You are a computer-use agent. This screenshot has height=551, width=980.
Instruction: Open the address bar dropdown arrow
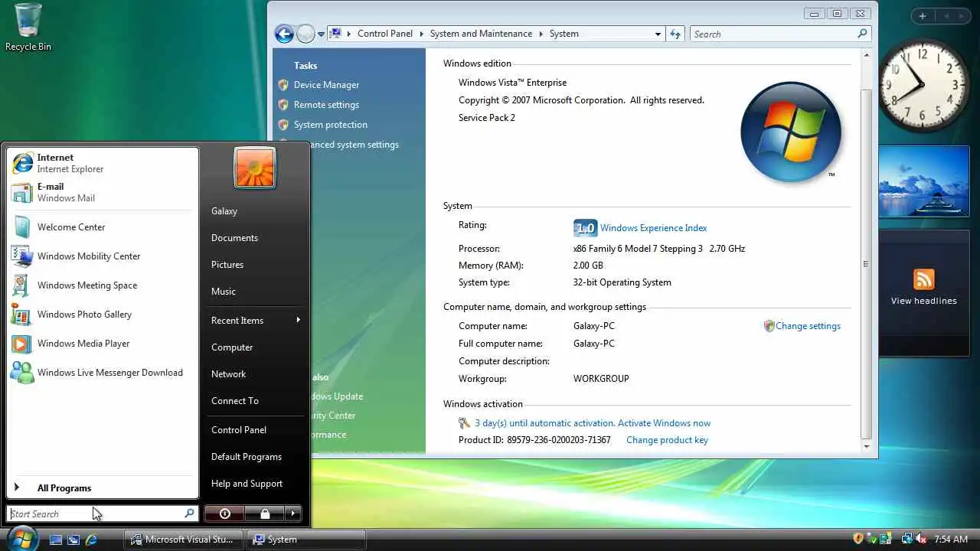coord(658,34)
